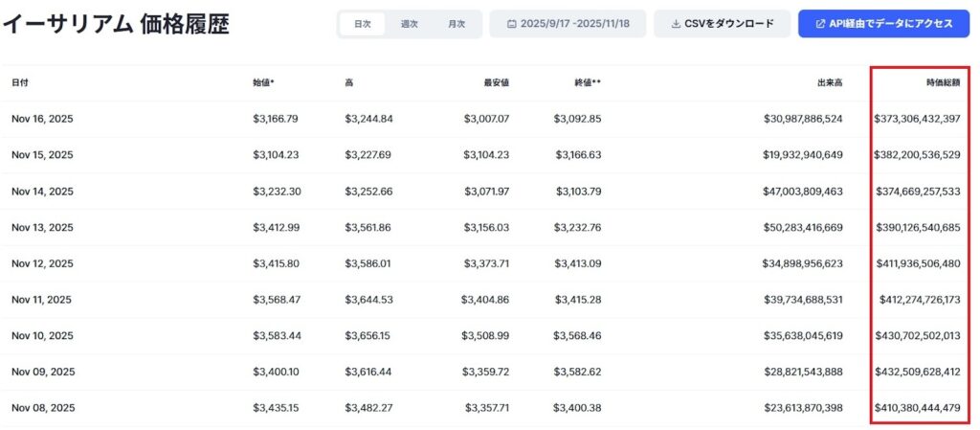Select the Nov 08, 2025 date cell
The width and height of the screenshot is (980, 430).
pyautogui.click(x=43, y=408)
